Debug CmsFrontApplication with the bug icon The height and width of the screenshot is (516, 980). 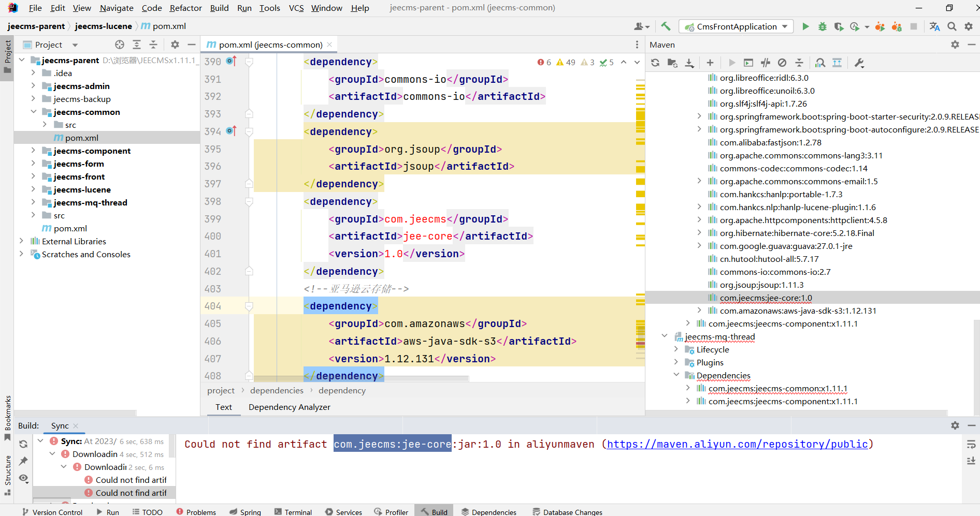coord(822,26)
